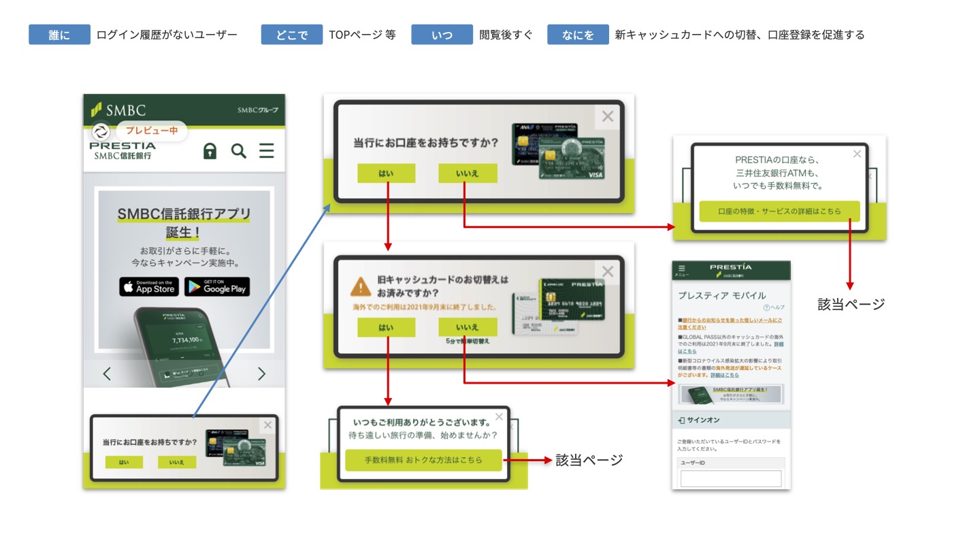Open the hamburger menu beside the search icon

(x=267, y=150)
